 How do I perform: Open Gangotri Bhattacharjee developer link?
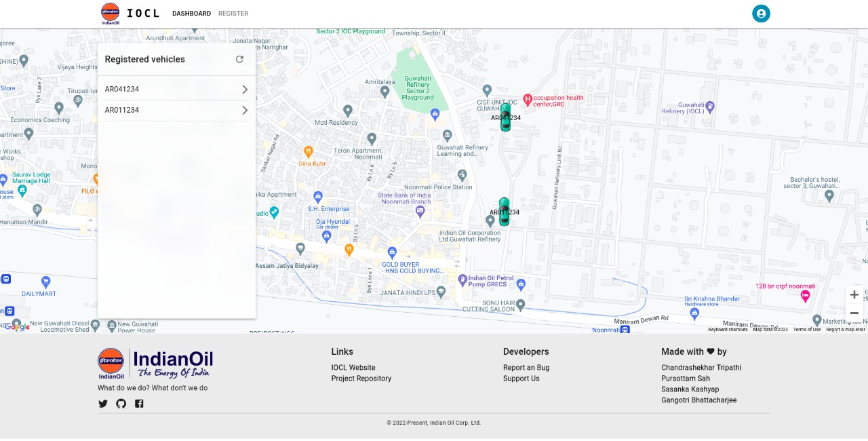point(699,400)
